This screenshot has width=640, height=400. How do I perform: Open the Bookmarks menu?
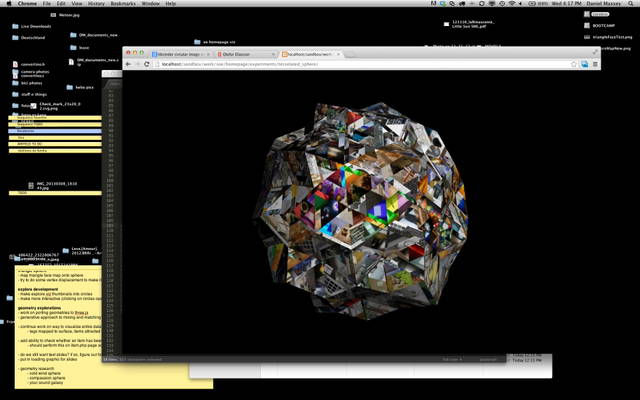pos(123,3)
